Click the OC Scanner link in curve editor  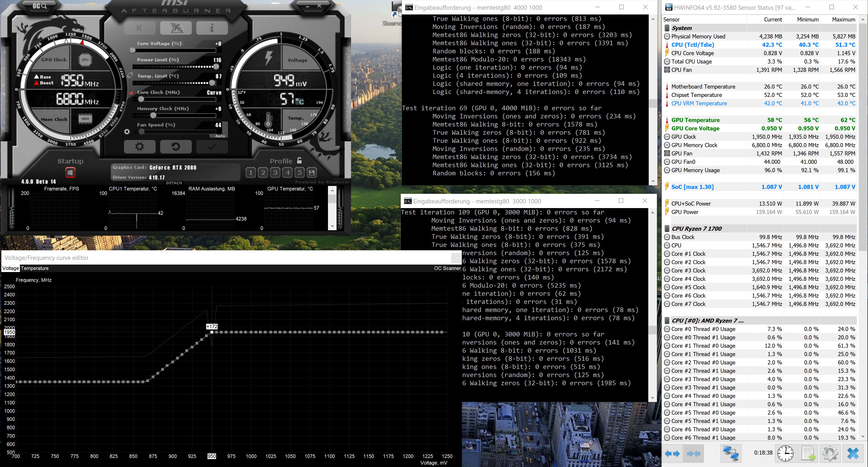(447, 268)
